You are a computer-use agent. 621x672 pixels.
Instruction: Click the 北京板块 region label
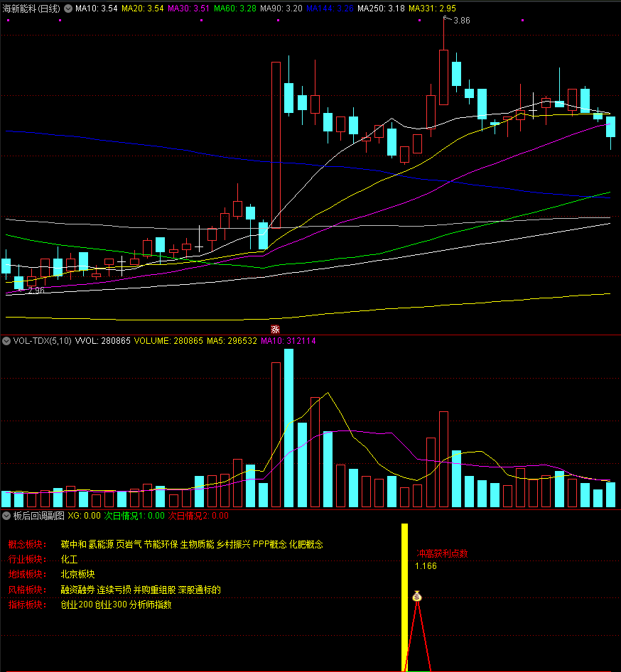[78, 574]
